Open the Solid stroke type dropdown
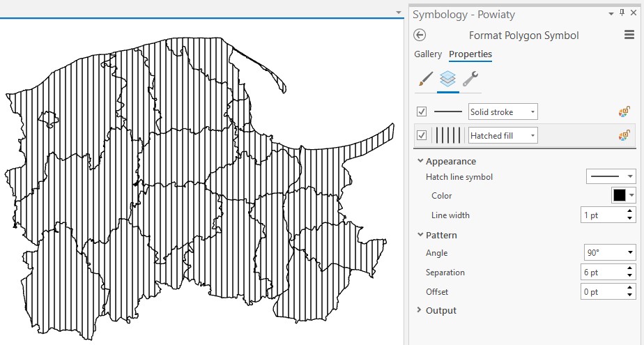Viewport: 644px width, 345px height. 503,112
